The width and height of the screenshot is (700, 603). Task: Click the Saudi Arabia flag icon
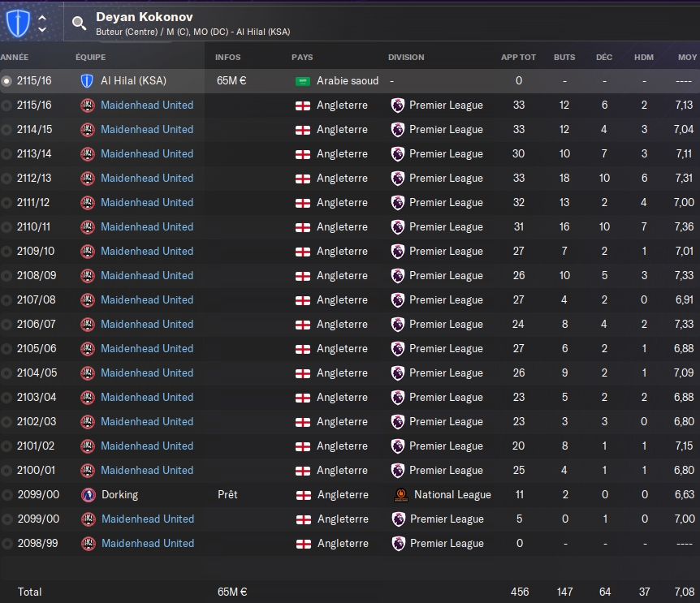pyautogui.click(x=303, y=81)
